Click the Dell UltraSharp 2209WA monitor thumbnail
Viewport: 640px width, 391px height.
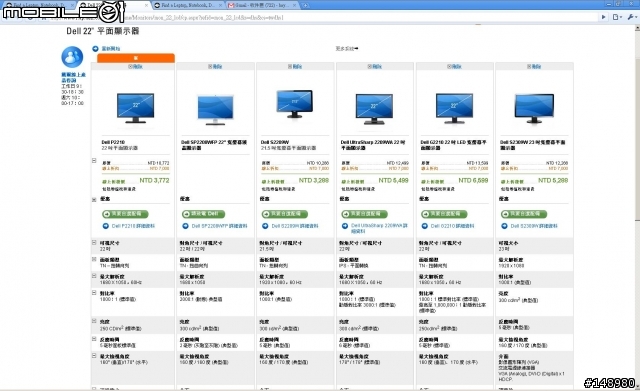[374, 109]
